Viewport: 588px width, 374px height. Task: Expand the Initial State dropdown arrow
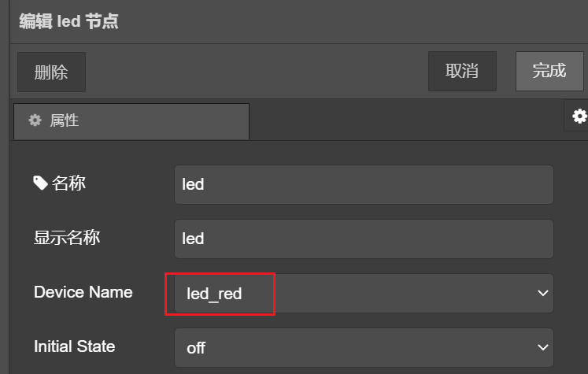click(542, 347)
